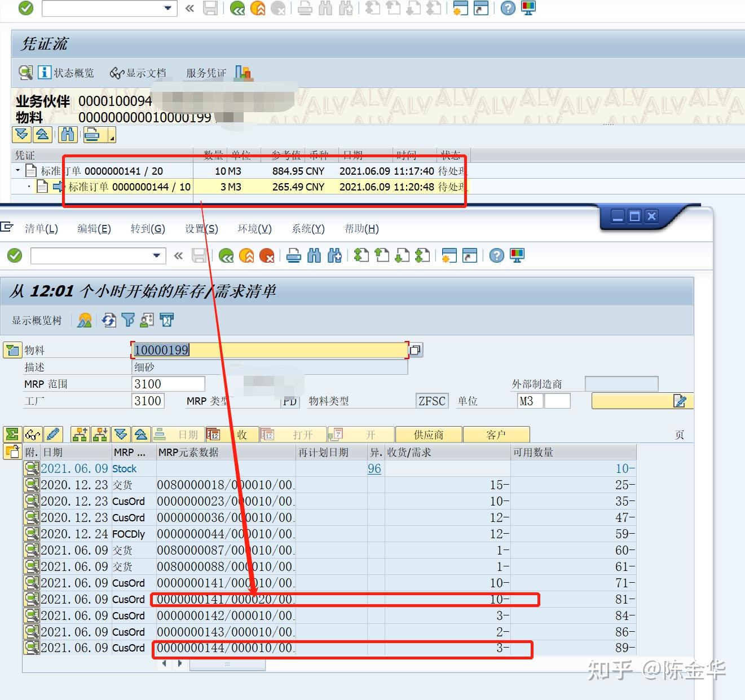The image size is (745, 700).
Task: Click Details magnifier icon on Stock row
Action: pos(32,468)
